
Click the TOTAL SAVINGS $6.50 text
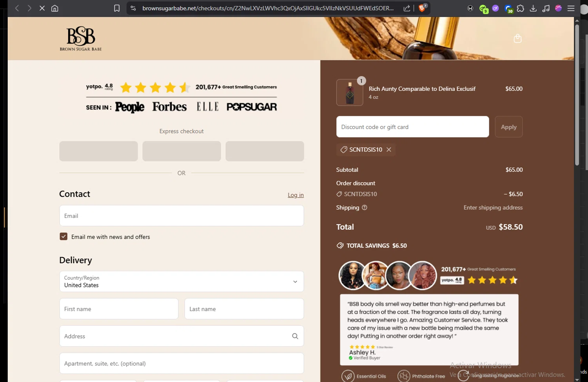point(377,246)
